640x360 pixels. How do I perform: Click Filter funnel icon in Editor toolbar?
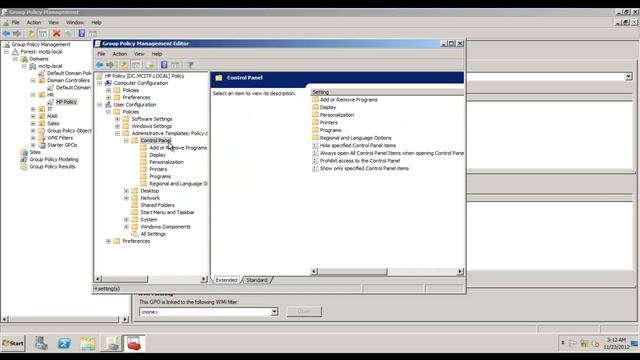(190, 65)
